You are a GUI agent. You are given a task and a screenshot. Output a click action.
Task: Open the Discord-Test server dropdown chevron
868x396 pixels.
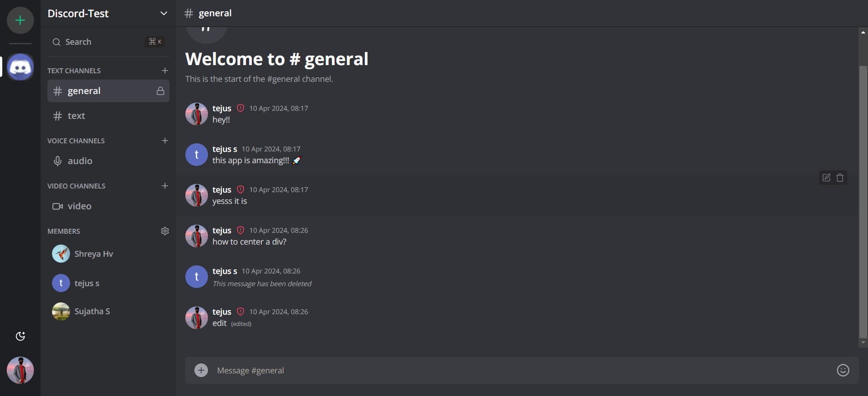click(x=164, y=14)
